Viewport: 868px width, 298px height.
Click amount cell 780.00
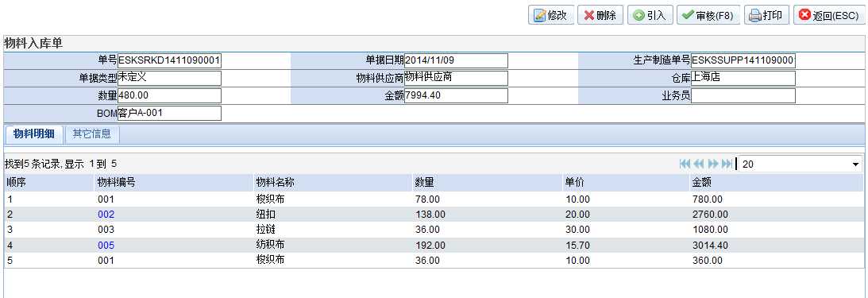(708, 199)
